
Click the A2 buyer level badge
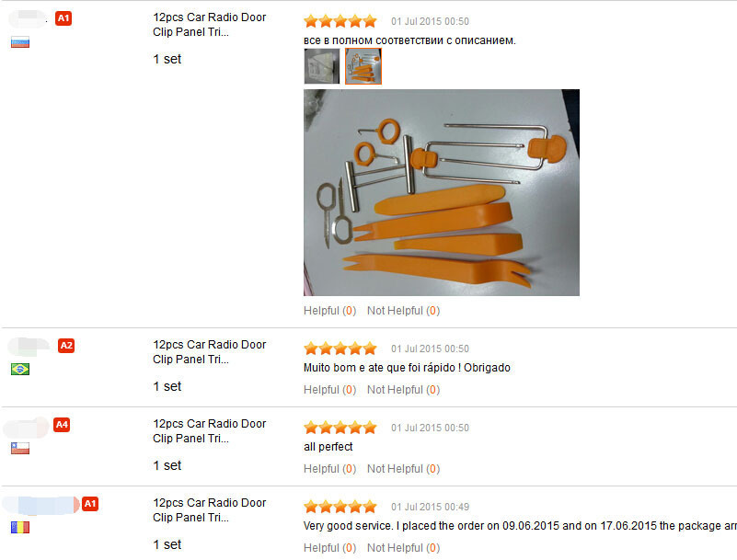pos(66,346)
